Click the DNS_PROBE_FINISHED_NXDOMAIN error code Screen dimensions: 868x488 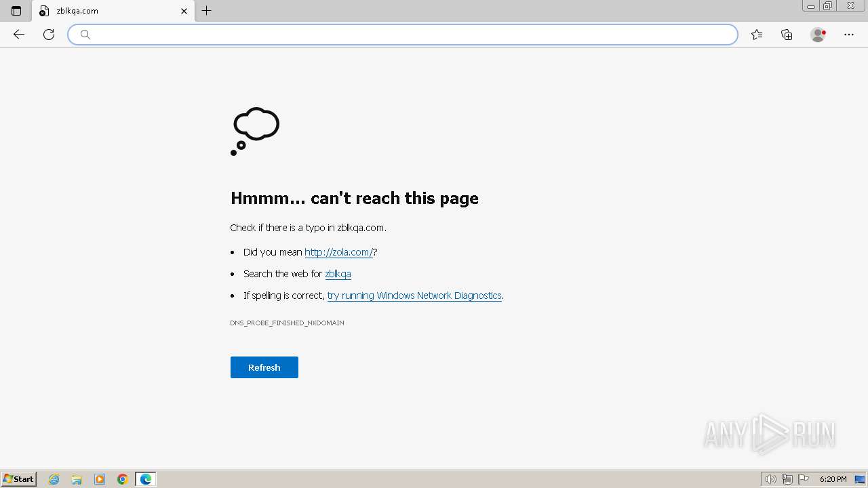[x=287, y=323]
